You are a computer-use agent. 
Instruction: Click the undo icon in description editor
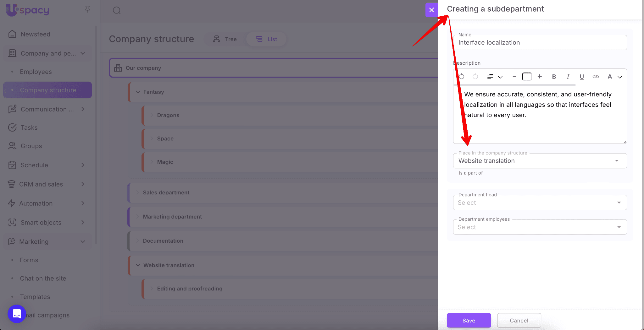click(462, 77)
